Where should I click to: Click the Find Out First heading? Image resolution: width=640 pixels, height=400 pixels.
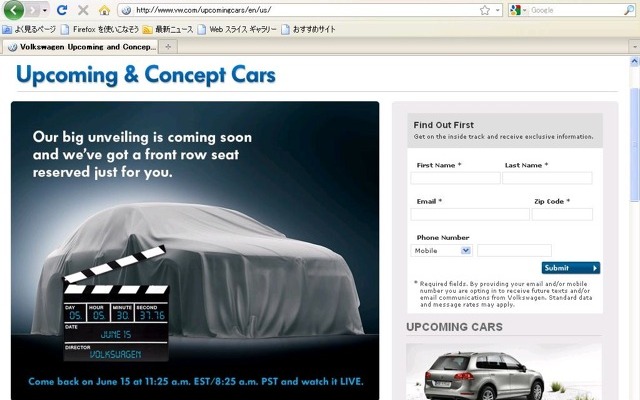pos(443,125)
